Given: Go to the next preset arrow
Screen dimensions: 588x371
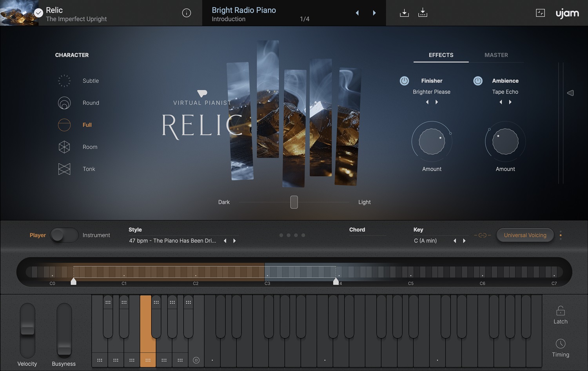Looking at the screenshot, I should coord(374,13).
